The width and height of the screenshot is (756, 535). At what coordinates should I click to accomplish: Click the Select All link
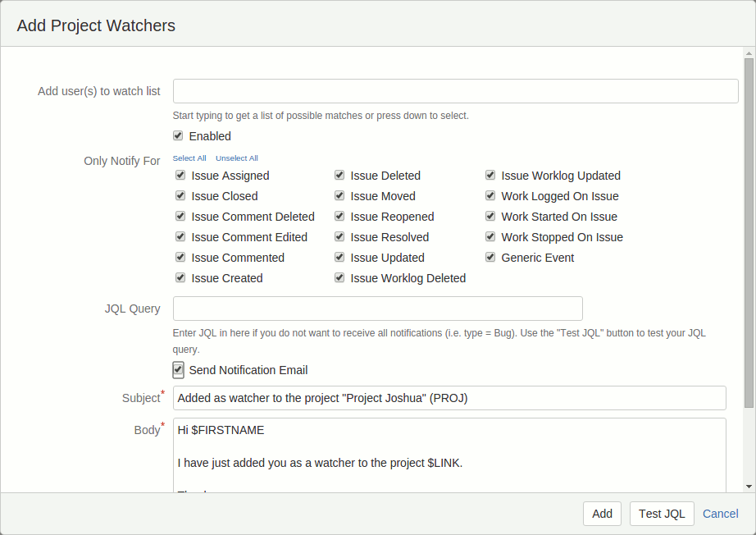(x=189, y=158)
